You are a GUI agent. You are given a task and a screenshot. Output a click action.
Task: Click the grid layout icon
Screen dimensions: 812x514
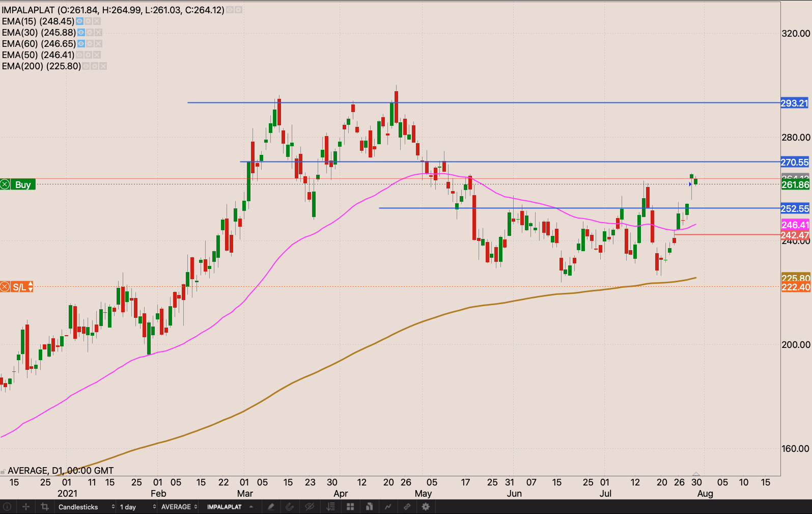[x=350, y=507]
